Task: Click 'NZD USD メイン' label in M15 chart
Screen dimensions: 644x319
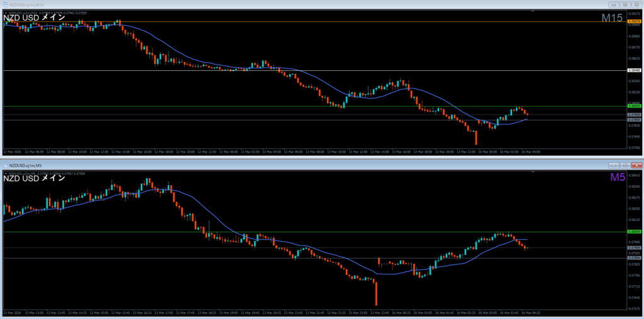Action: (x=34, y=18)
